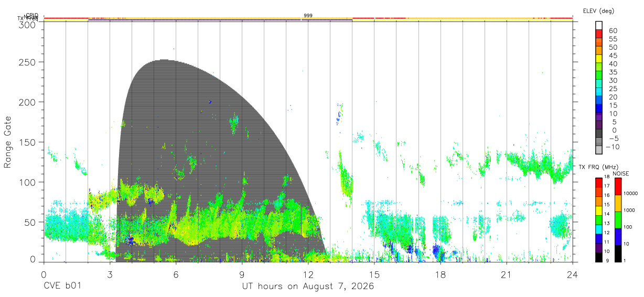Click the 150 tick on the Range Gate axis
Image resolution: width=644 pixels, height=297 pixels.
(x=28, y=142)
